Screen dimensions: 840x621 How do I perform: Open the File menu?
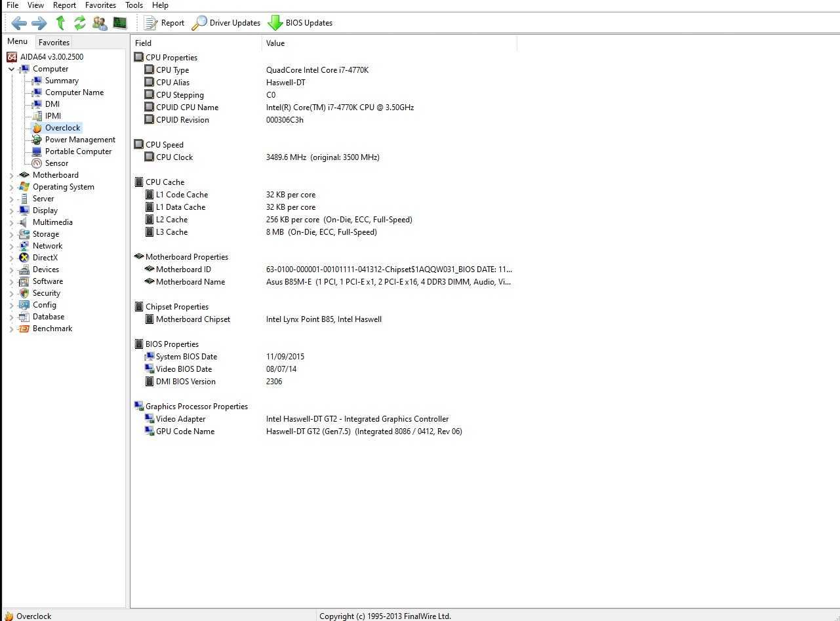pos(12,5)
